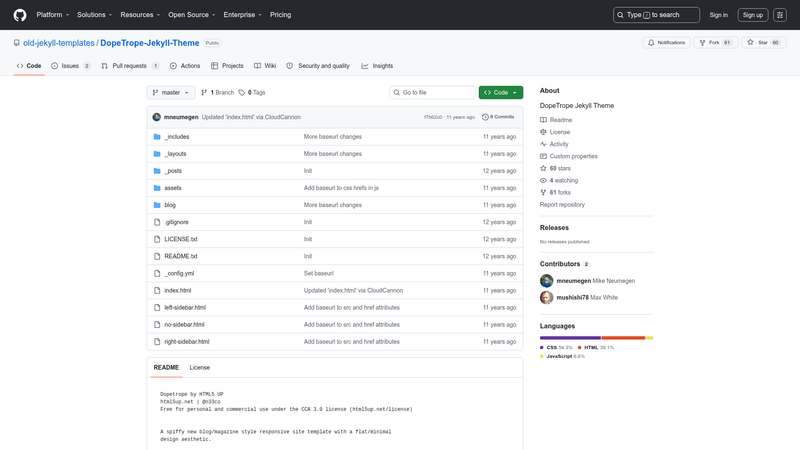Switch to the License tab below file list
The height and width of the screenshot is (450, 800).
tap(199, 367)
